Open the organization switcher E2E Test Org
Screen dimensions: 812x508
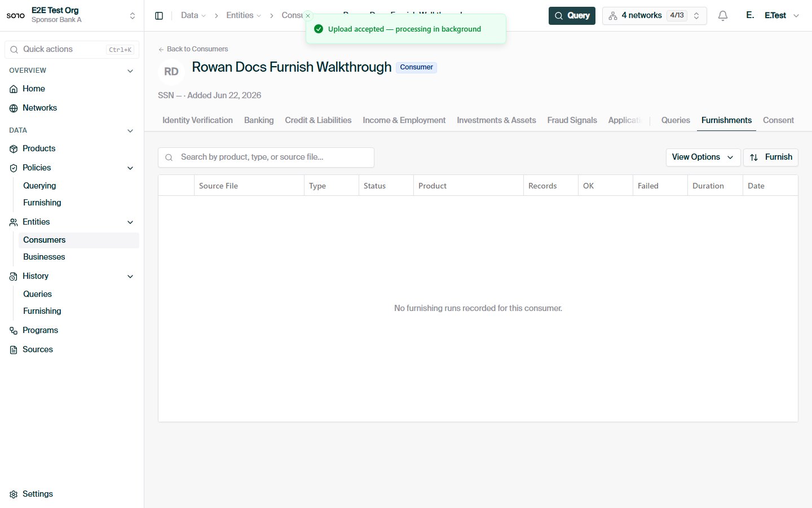coord(72,15)
